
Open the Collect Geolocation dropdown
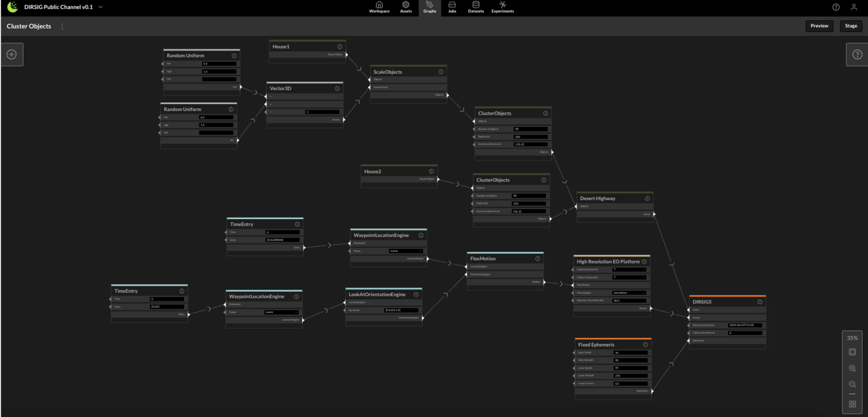[629, 277]
